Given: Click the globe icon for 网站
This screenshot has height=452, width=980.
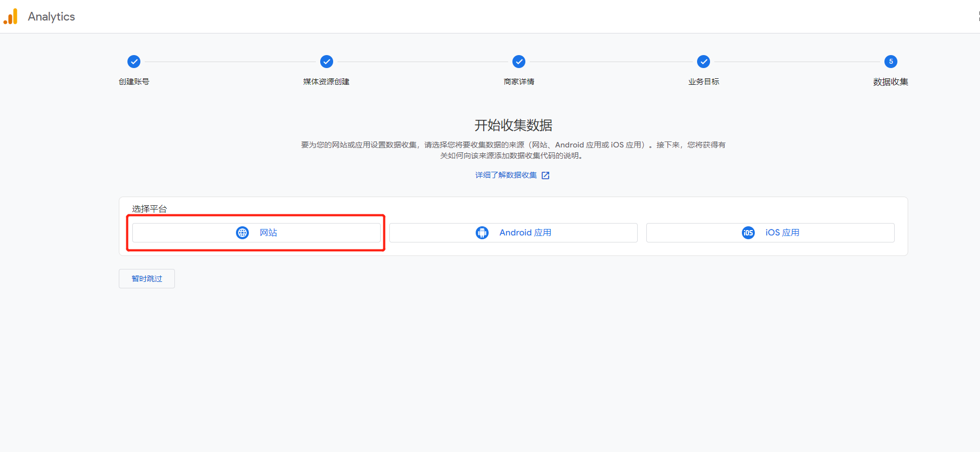Looking at the screenshot, I should (x=242, y=233).
